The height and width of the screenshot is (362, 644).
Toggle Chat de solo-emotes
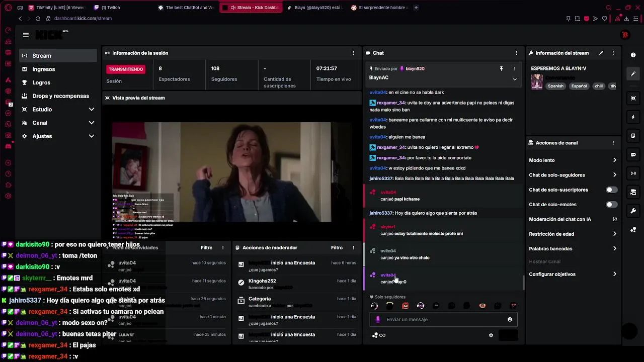(x=611, y=205)
